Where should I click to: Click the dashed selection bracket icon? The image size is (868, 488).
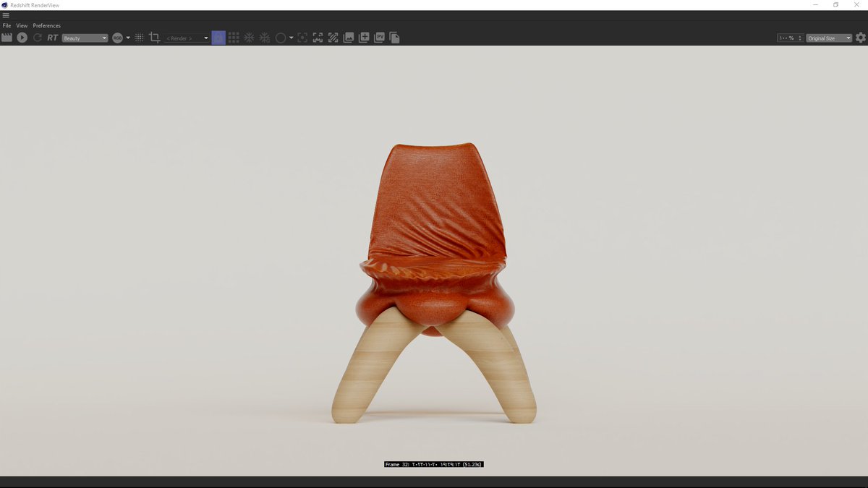(318, 38)
